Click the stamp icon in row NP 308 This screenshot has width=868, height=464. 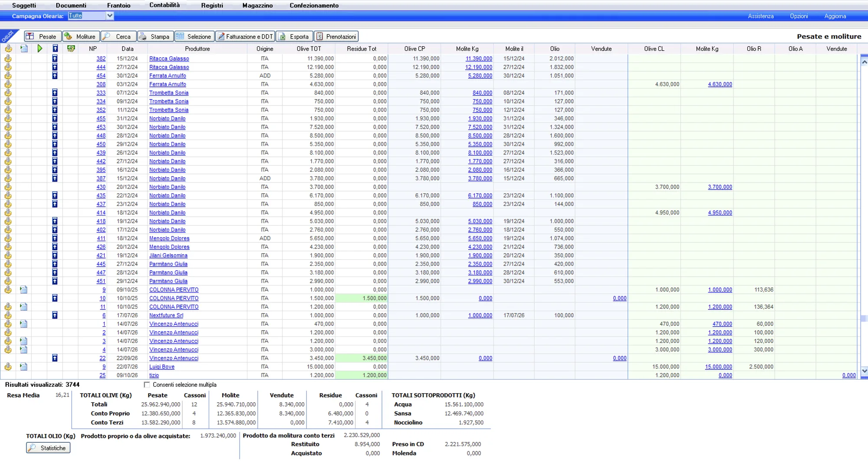(8, 84)
